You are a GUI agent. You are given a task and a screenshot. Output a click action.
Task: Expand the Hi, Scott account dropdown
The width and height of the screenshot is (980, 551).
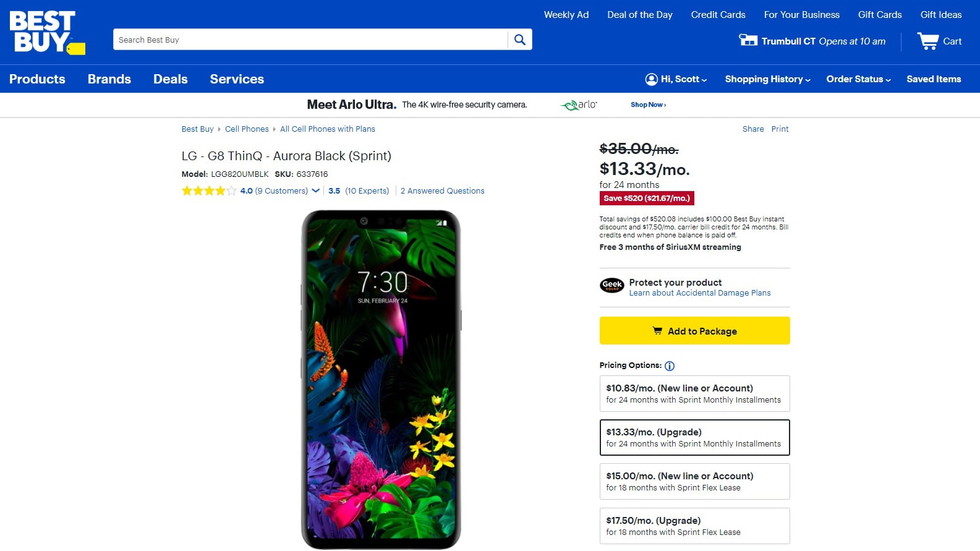[x=676, y=79]
